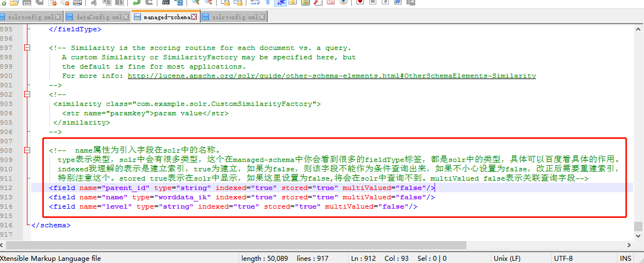Redo via the gray arrow icon

pyautogui.click(x=149, y=2)
